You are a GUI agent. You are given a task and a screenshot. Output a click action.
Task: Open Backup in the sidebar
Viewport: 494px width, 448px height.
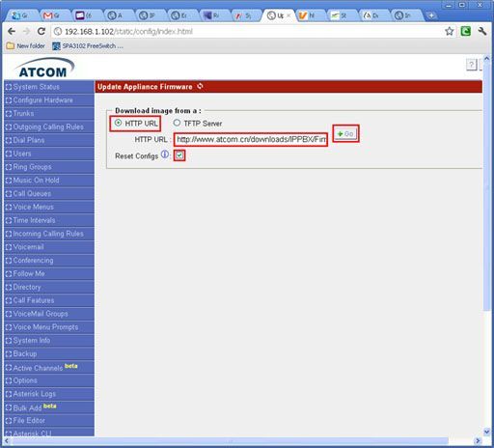[49, 354]
